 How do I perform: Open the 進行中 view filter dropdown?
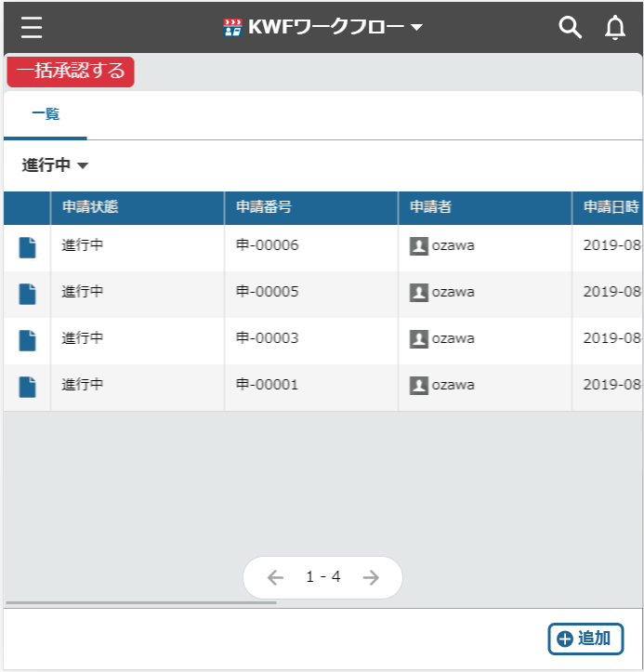coord(56,165)
